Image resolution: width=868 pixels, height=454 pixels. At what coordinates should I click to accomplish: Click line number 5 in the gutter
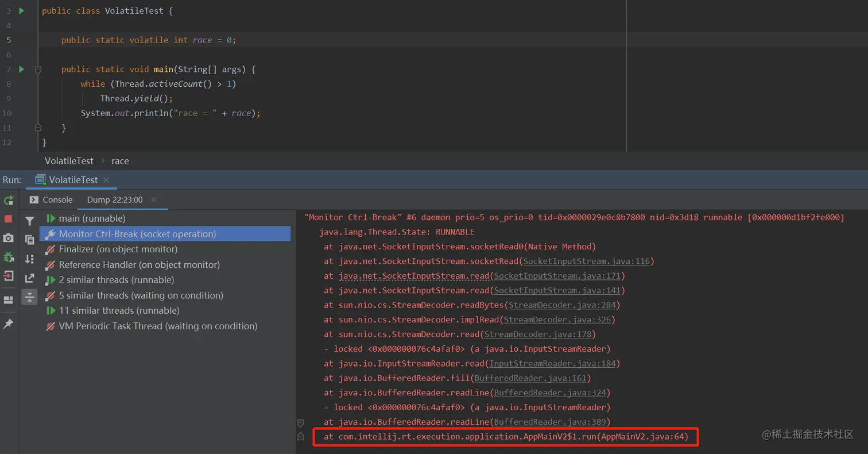click(8, 40)
